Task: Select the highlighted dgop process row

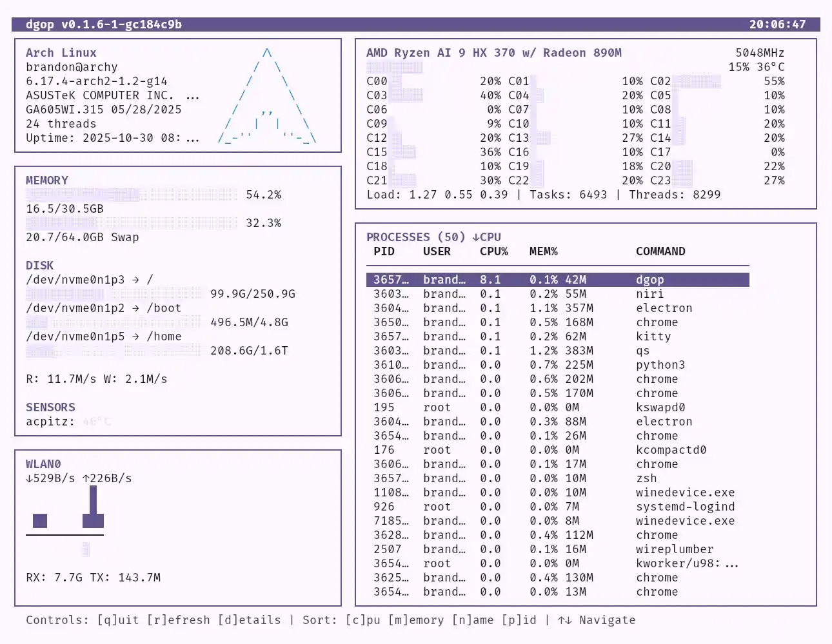Action: 557,280
